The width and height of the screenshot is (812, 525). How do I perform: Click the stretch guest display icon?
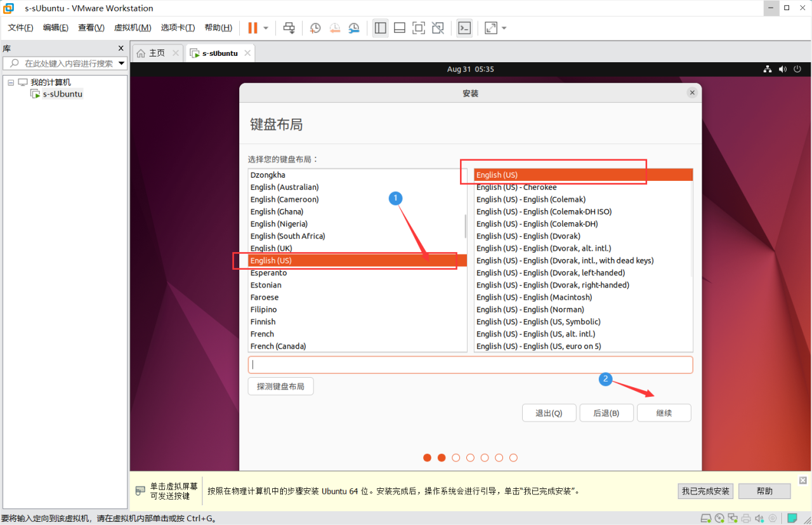(x=491, y=28)
